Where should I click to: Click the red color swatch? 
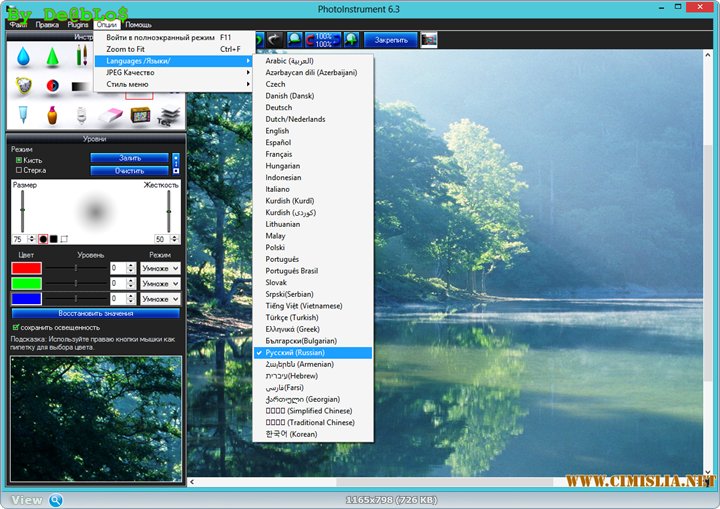[26, 268]
